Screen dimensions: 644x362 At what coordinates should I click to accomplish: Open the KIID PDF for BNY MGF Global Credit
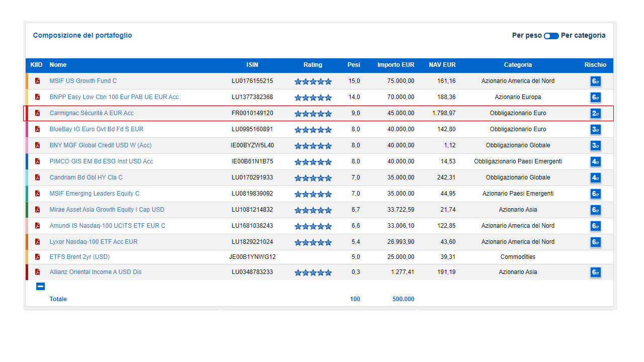[37, 145]
